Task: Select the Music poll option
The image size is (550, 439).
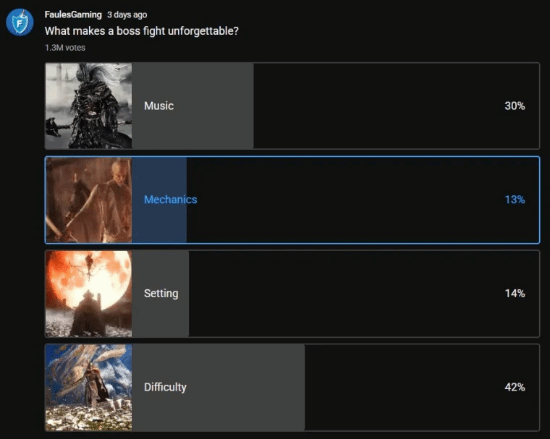Action: pos(292,106)
